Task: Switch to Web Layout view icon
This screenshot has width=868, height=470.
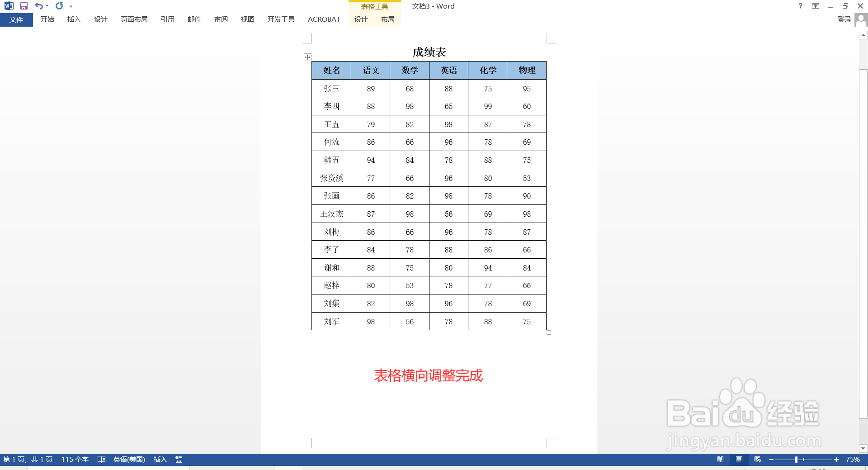Action: point(758,460)
